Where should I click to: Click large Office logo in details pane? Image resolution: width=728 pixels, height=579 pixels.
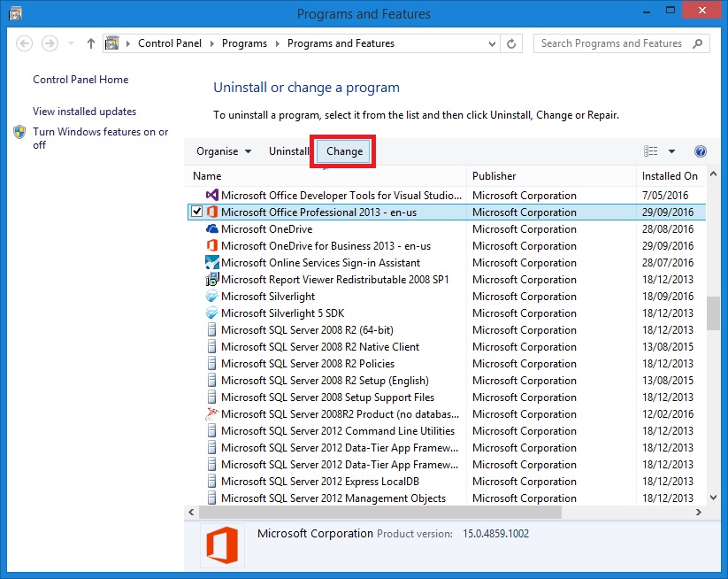pos(222,545)
